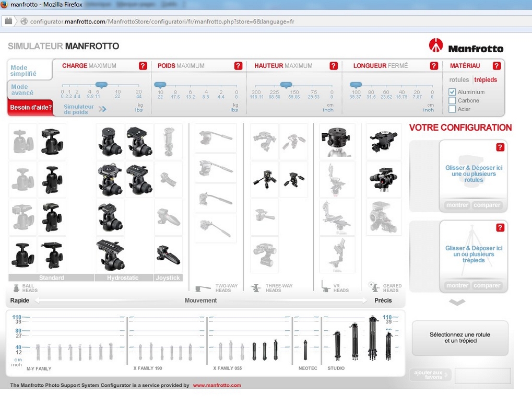532x404 pixels.
Task: Click the STUDIO tripod label
Action: (336, 368)
